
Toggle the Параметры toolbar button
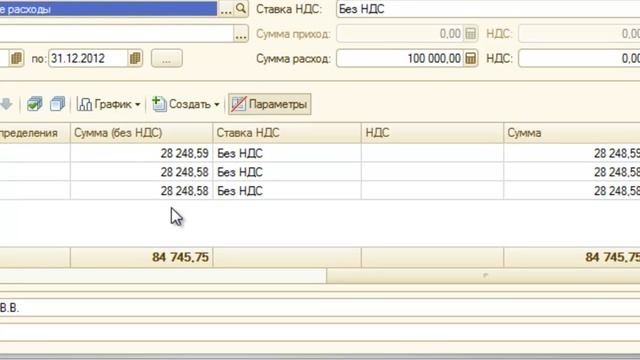(x=269, y=104)
